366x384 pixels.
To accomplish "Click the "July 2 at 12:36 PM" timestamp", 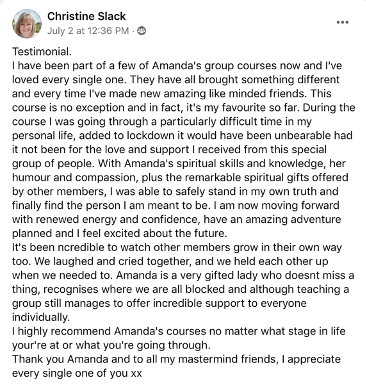I will 88,31.
